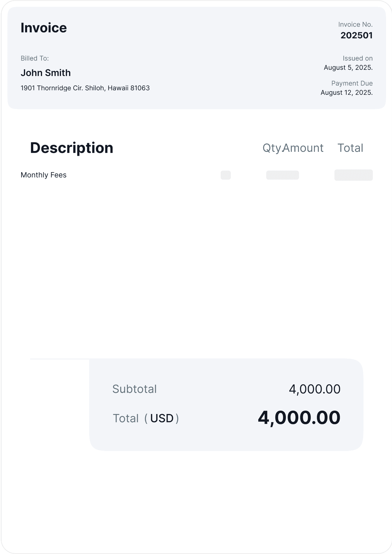Click the Monthly Fees amount placeholder
The height and width of the screenshot is (554, 392).
point(282,175)
